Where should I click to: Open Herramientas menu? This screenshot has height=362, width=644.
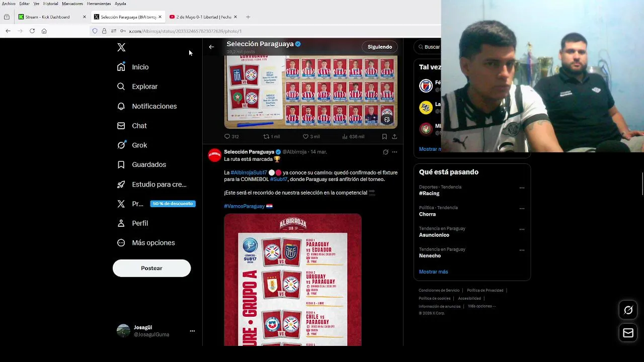click(99, 4)
